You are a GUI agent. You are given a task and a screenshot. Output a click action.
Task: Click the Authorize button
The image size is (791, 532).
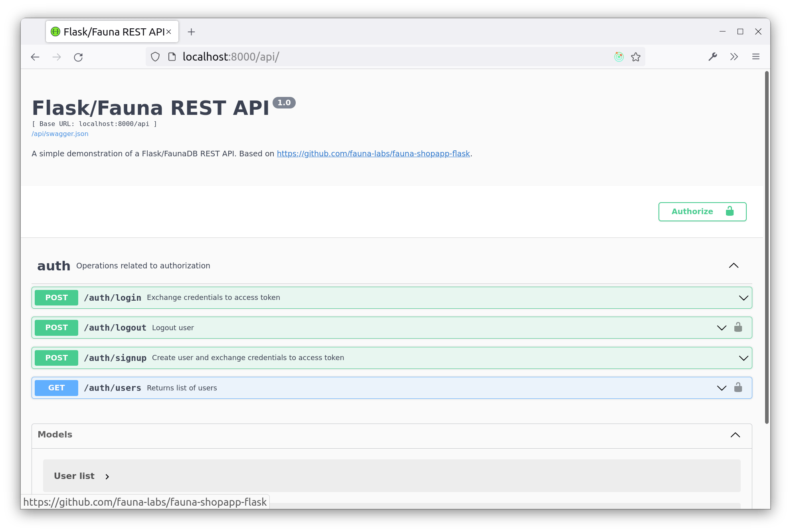[x=692, y=211]
